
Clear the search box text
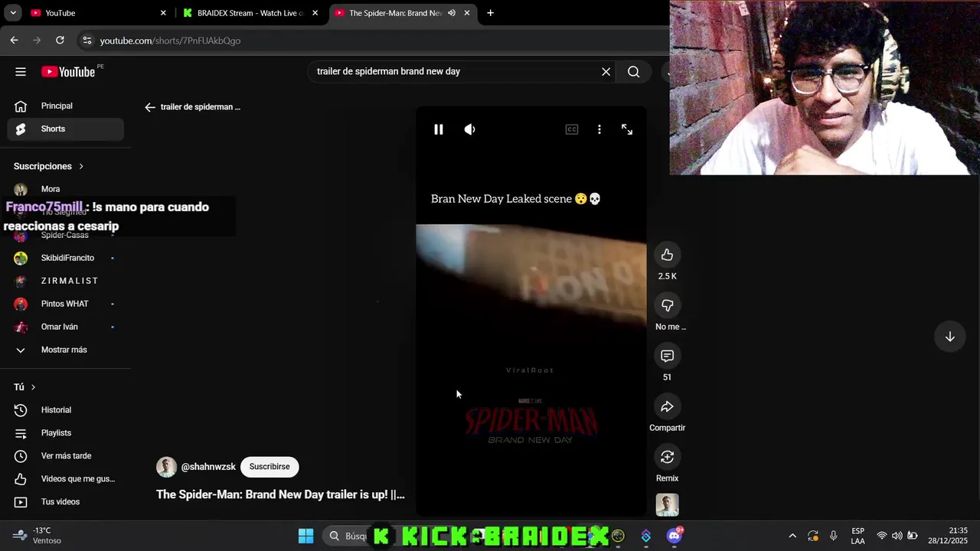pos(606,71)
